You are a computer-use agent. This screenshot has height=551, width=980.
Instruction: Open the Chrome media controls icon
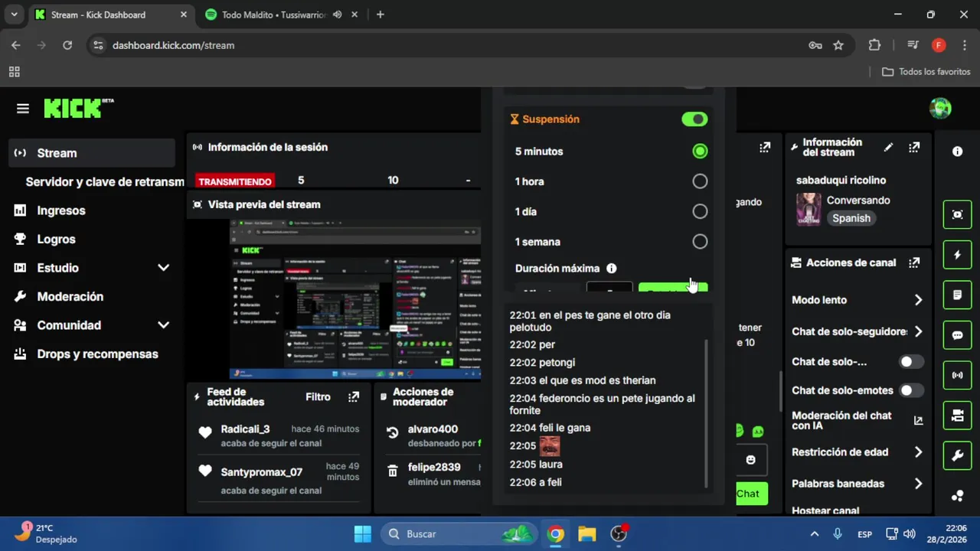913,45
